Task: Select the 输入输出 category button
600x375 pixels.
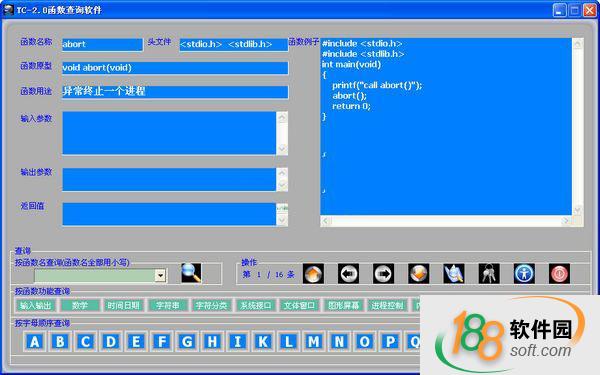Action: tap(36, 305)
